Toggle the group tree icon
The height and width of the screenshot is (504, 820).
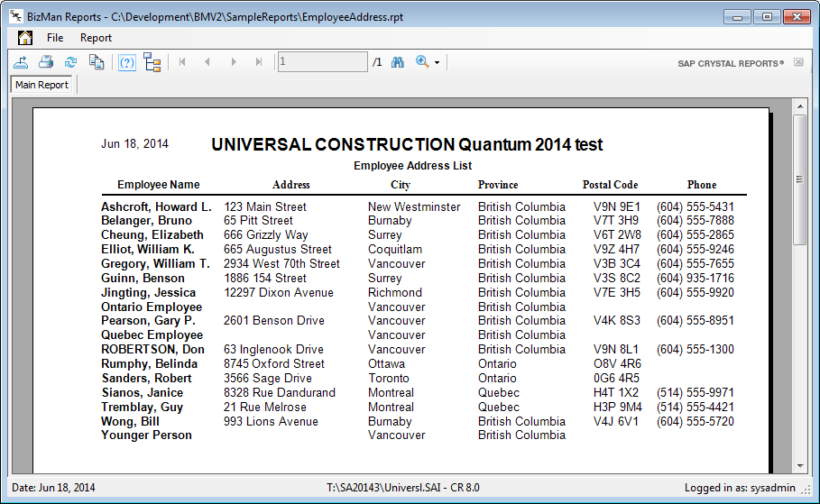(152, 62)
